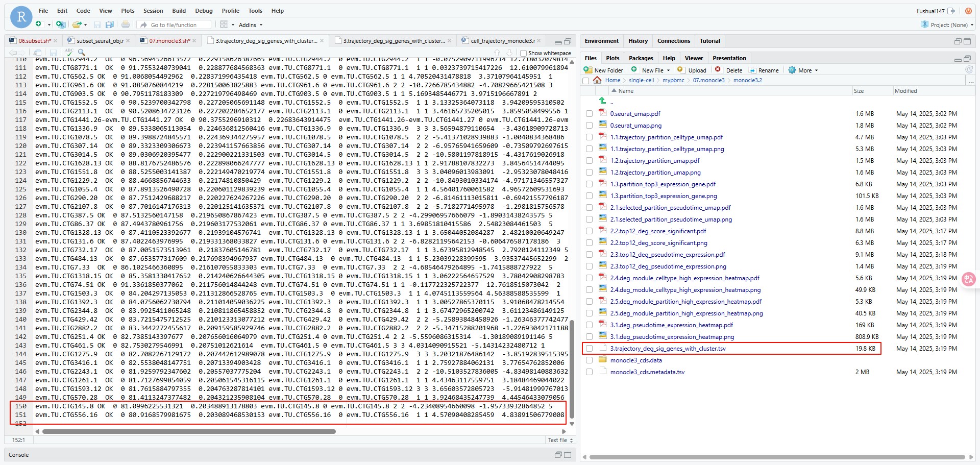Click the new file green plus icon
The height and width of the screenshot is (465, 980).
click(39, 24)
